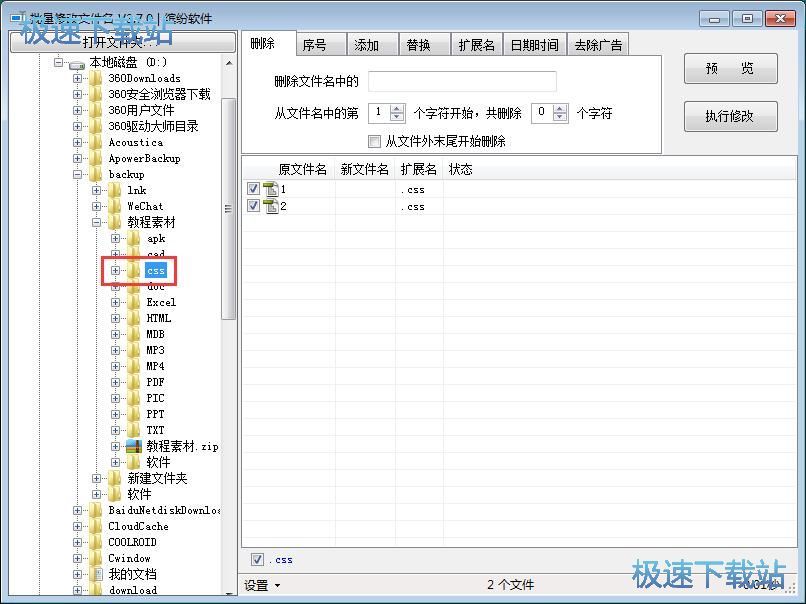Click the TXT folder icon
The image size is (806, 604).
[134, 430]
